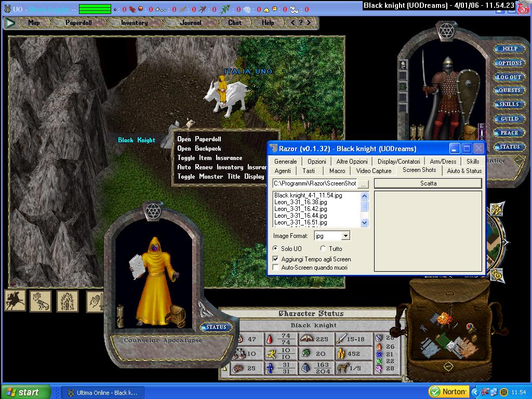The height and width of the screenshot is (399, 532).
Task: Switch to Razor Generale tab
Action: 285,162
